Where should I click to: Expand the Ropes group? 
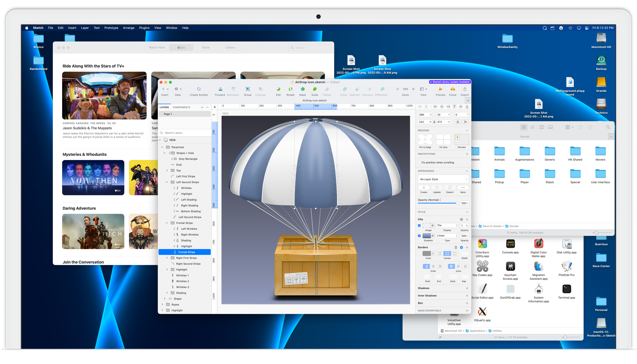click(x=162, y=304)
